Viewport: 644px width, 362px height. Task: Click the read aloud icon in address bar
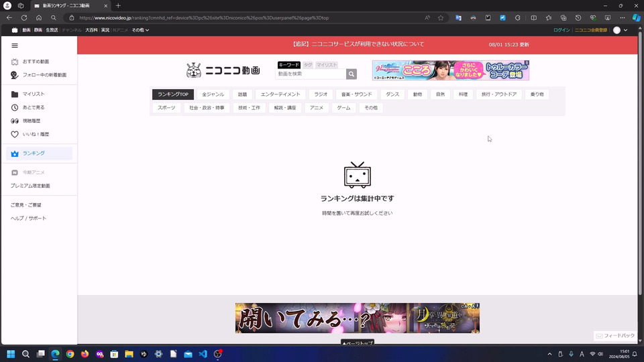tap(427, 17)
